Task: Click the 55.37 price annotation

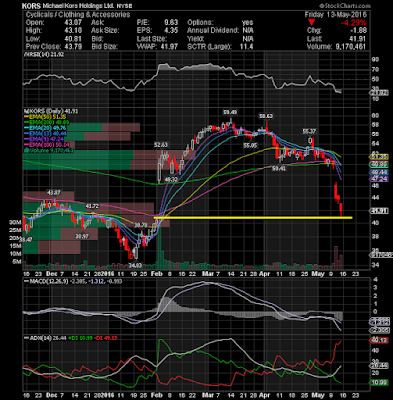Action: point(310,131)
